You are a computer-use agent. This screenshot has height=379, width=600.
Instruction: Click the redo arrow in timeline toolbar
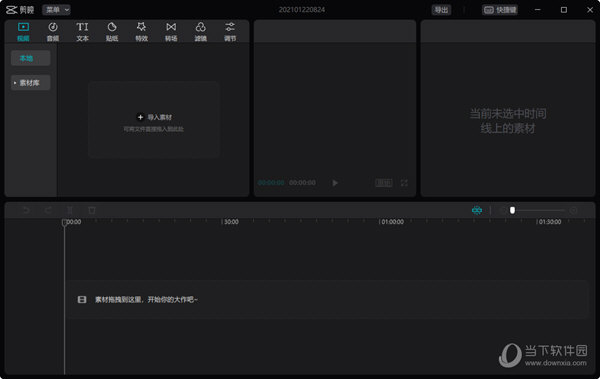click(x=48, y=210)
